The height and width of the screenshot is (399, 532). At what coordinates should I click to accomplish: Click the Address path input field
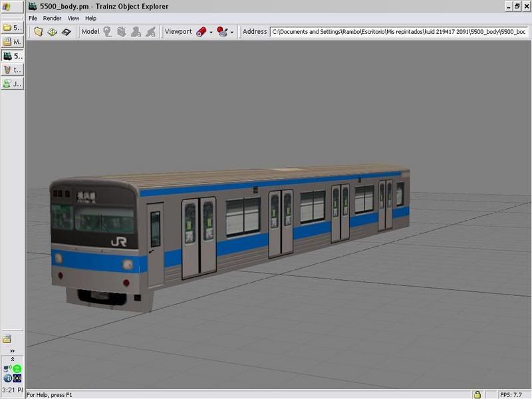[399, 31]
